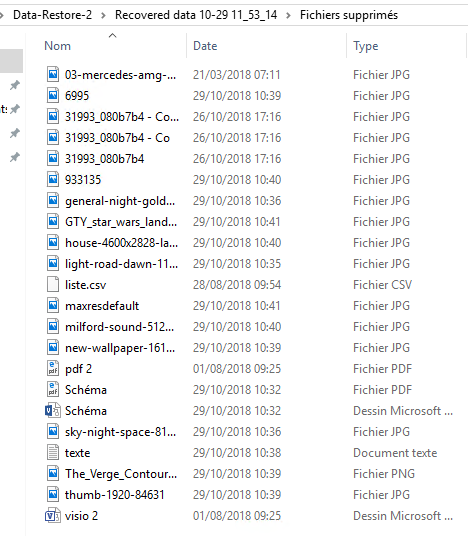Select the file milford-sound-512

pyautogui.click(x=119, y=327)
